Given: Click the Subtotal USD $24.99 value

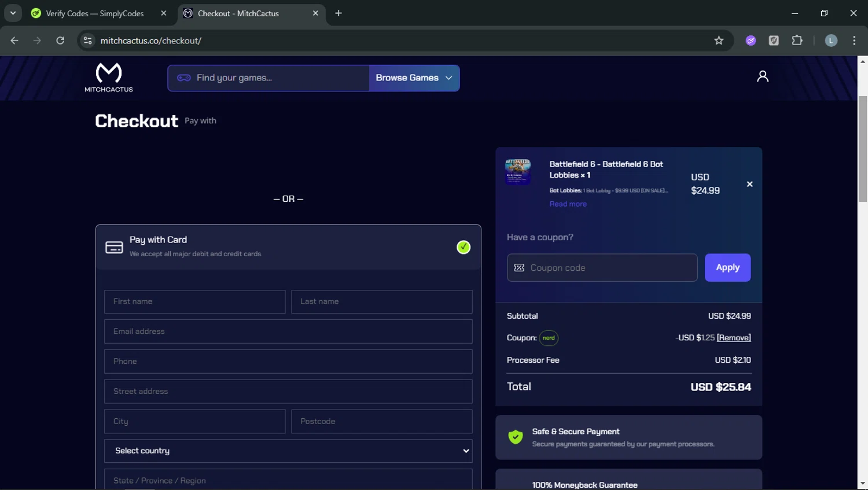Looking at the screenshot, I should point(729,316).
